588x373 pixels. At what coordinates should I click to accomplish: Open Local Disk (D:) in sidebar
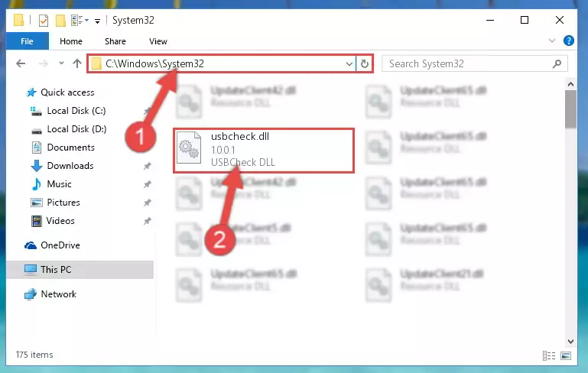76,129
